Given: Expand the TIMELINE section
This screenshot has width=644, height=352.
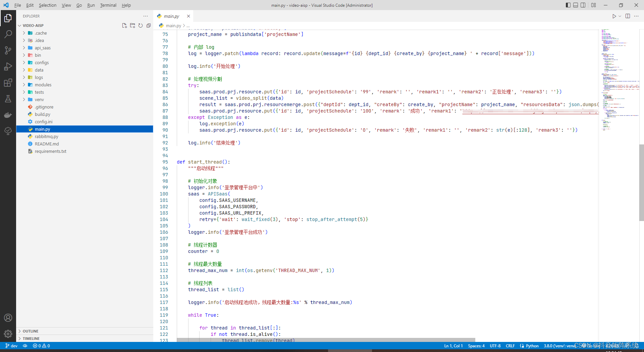Looking at the screenshot, I should click(x=85, y=339).
